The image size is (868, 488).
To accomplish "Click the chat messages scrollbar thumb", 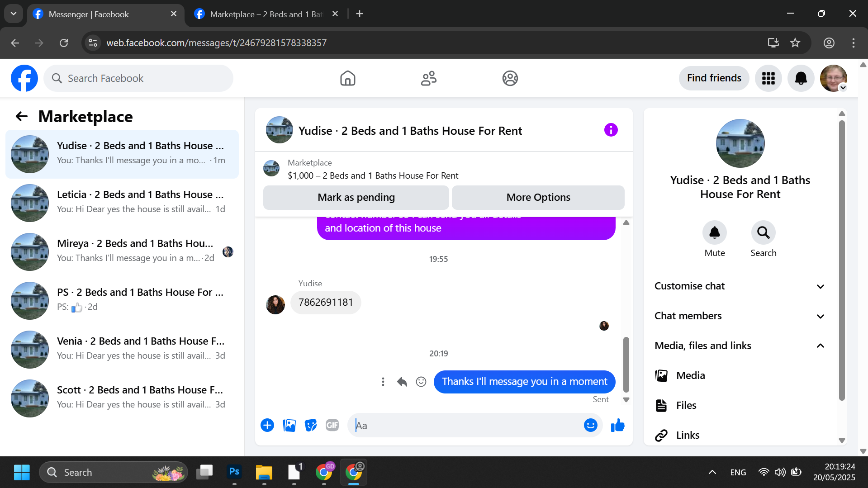I will click(626, 365).
